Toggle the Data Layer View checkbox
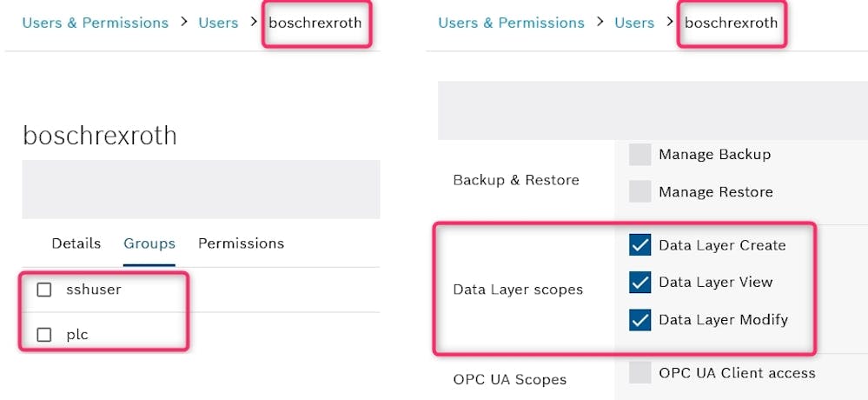The image size is (868, 400). point(639,283)
